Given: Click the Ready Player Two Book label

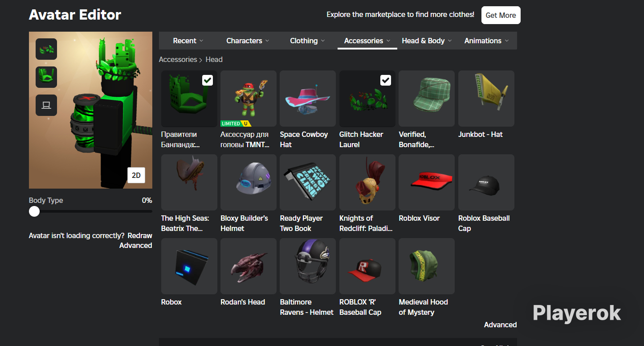Looking at the screenshot, I should coord(301,223).
